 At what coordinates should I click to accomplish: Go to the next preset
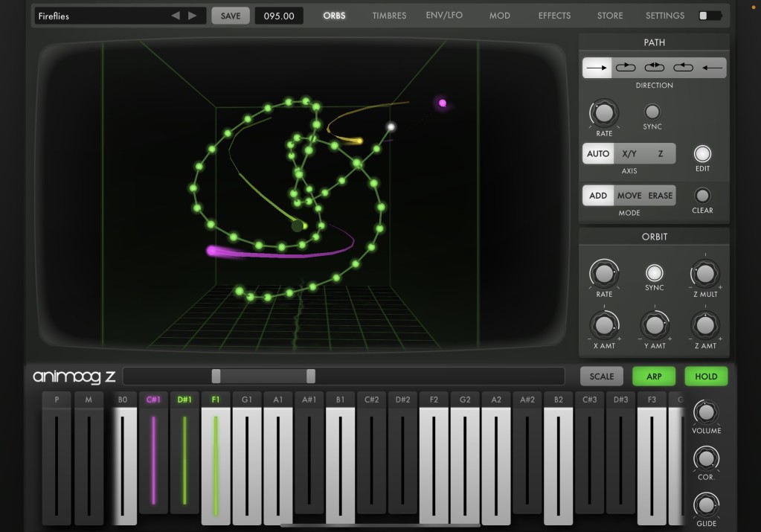pyautogui.click(x=193, y=16)
